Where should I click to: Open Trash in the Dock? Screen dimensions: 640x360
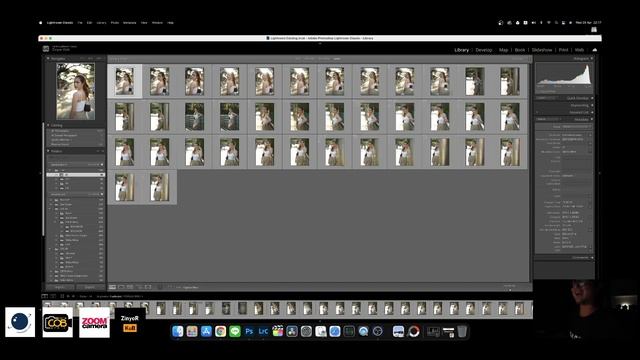pos(462,331)
